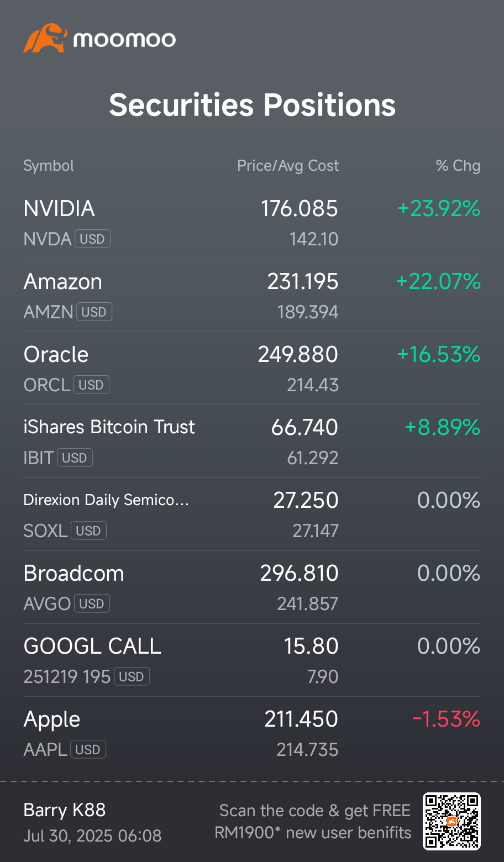The image size is (504, 862).
Task: Click the USD badge next to AAPL
Action: 88,749
